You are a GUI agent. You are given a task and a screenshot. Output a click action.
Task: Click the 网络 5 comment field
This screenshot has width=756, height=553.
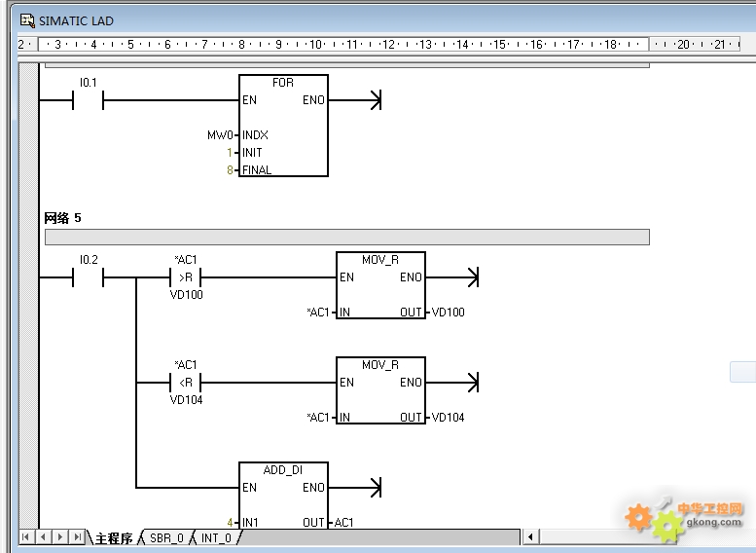pos(347,237)
